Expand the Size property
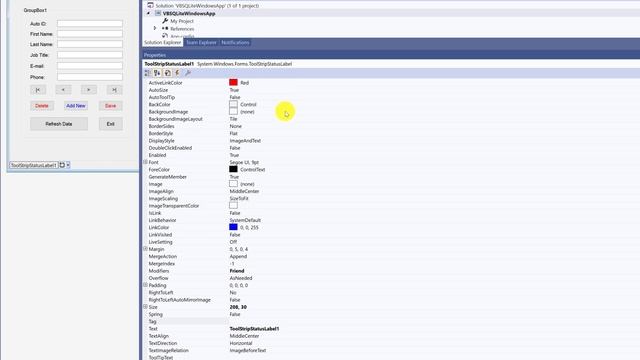The height and width of the screenshot is (360, 640). (145, 307)
